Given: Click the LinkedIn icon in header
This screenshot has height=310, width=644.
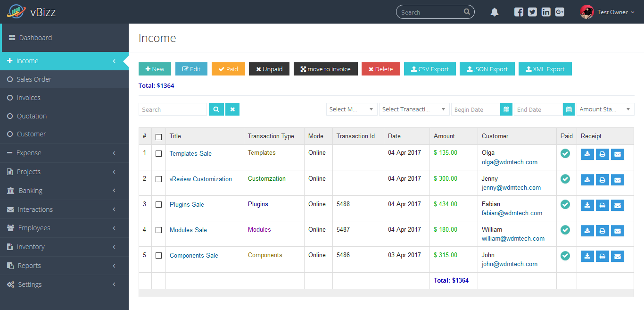Looking at the screenshot, I should tap(546, 12).
